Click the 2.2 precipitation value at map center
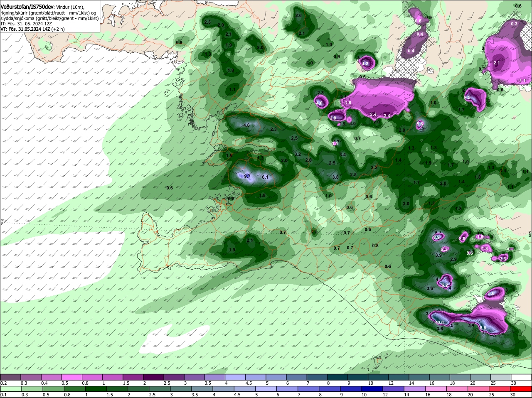This screenshot has width=532, height=398. point(374,167)
